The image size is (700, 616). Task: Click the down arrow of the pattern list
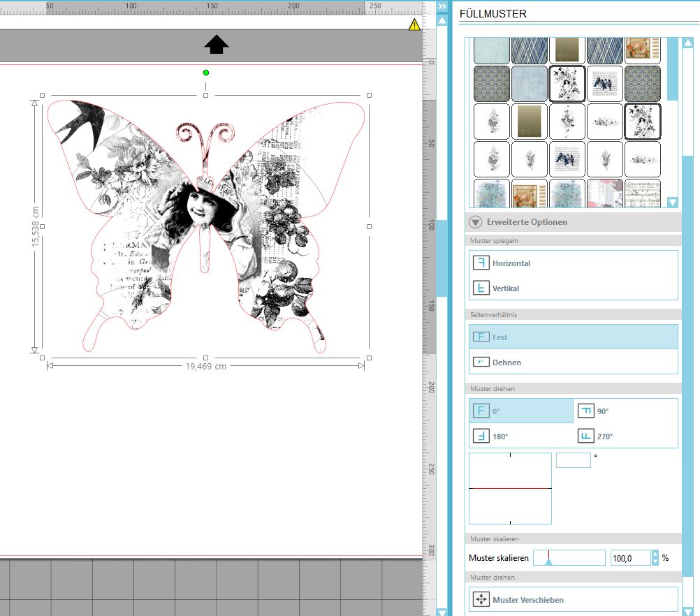coord(672,203)
